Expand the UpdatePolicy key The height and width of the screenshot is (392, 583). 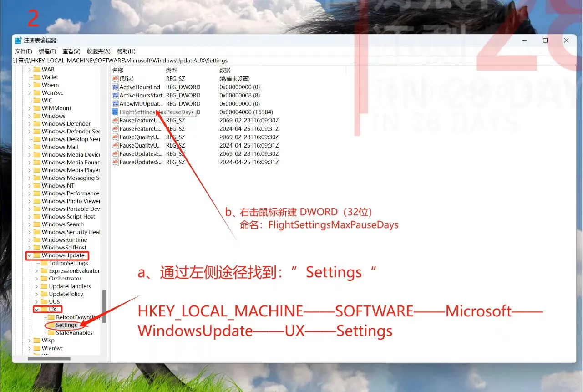pos(37,294)
